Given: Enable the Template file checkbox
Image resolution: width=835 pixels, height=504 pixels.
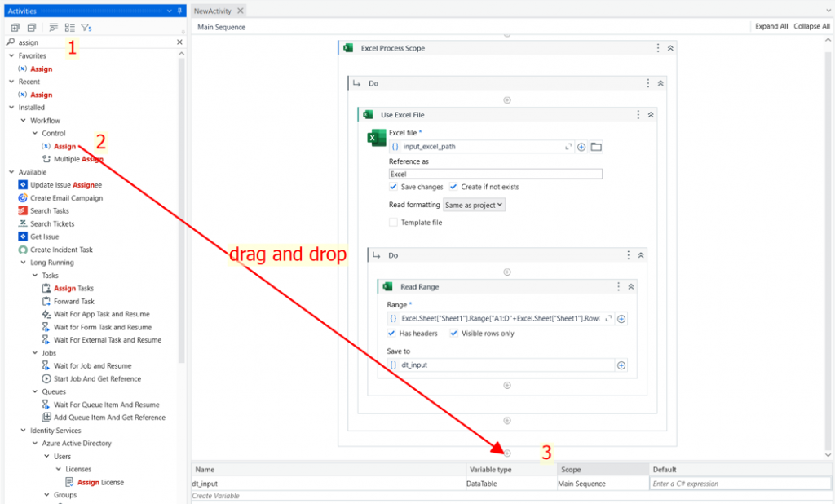Looking at the screenshot, I should click(393, 222).
